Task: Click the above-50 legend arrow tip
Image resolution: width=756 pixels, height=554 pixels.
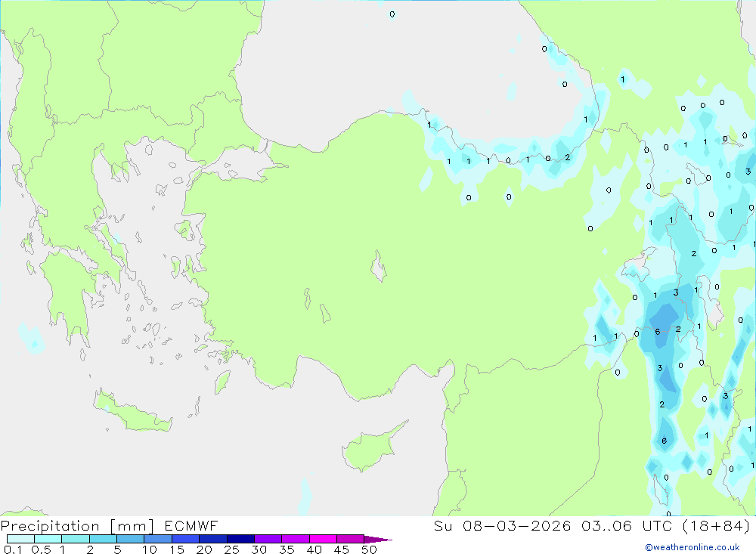Action: [379, 539]
